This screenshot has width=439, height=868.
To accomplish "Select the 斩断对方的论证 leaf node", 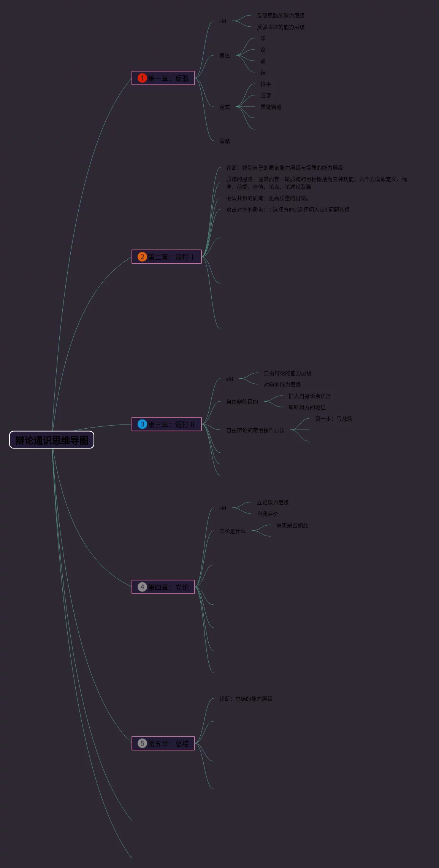I will (307, 407).
